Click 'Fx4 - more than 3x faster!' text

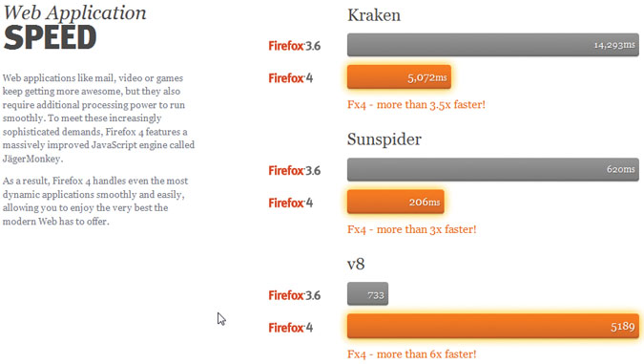(411, 229)
